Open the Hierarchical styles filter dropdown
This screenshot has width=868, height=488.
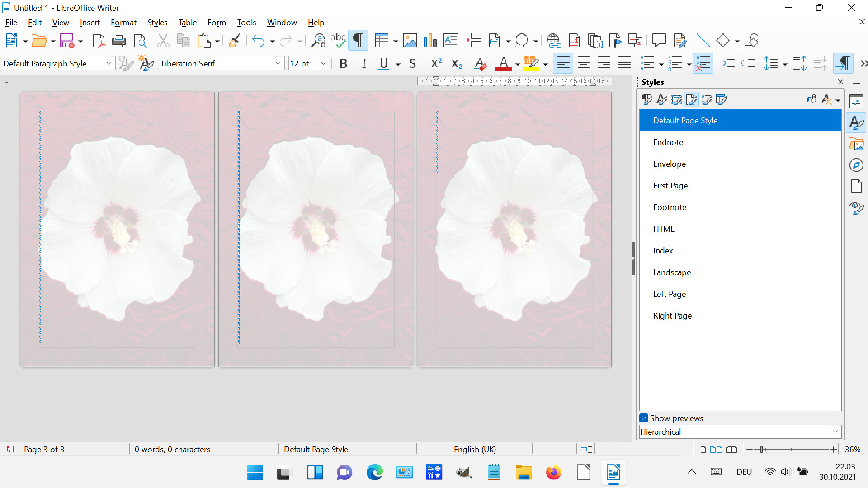(835, 432)
